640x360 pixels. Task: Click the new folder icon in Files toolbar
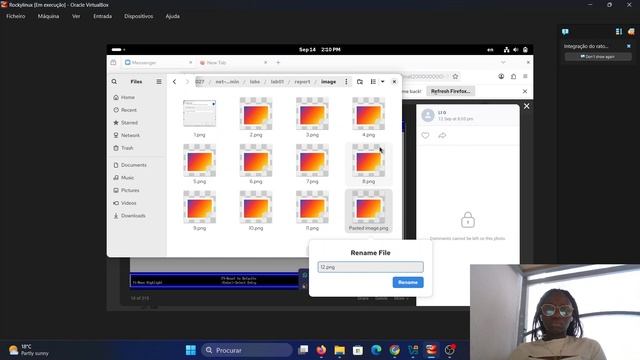pyautogui.click(x=360, y=82)
